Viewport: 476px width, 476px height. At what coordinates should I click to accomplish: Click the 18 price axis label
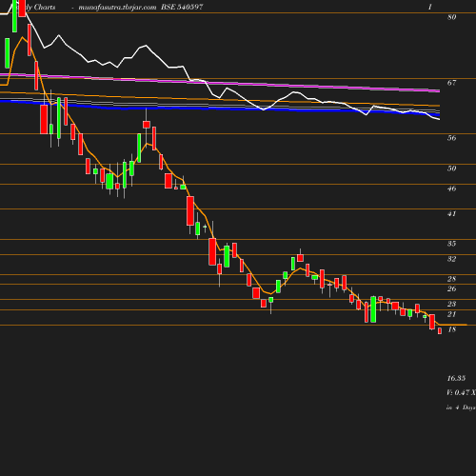coord(451,329)
